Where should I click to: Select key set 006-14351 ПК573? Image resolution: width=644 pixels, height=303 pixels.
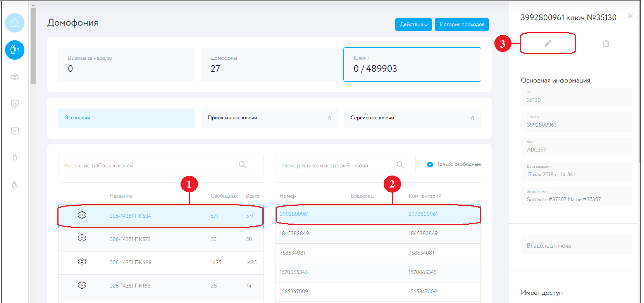tap(161, 239)
